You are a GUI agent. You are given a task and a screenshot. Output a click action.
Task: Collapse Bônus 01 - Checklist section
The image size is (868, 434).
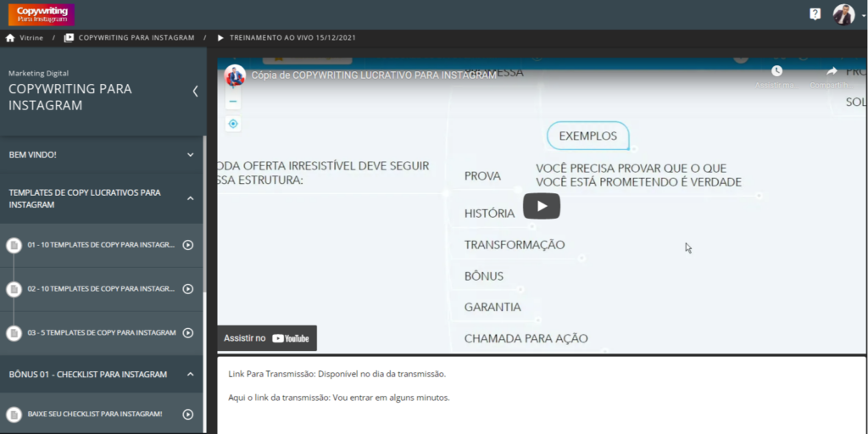click(190, 374)
